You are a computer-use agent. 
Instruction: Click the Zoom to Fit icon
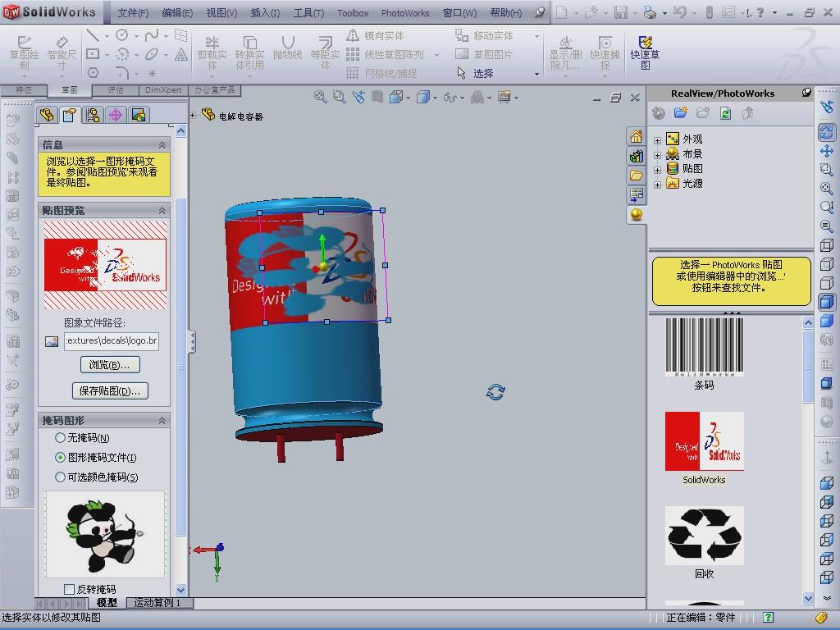click(321, 97)
